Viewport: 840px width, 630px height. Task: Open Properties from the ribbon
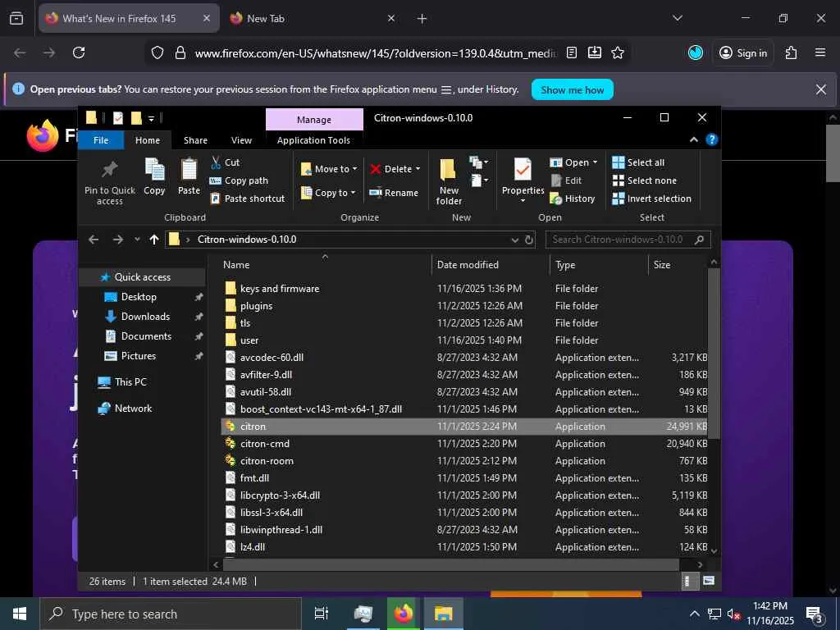coord(523,180)
